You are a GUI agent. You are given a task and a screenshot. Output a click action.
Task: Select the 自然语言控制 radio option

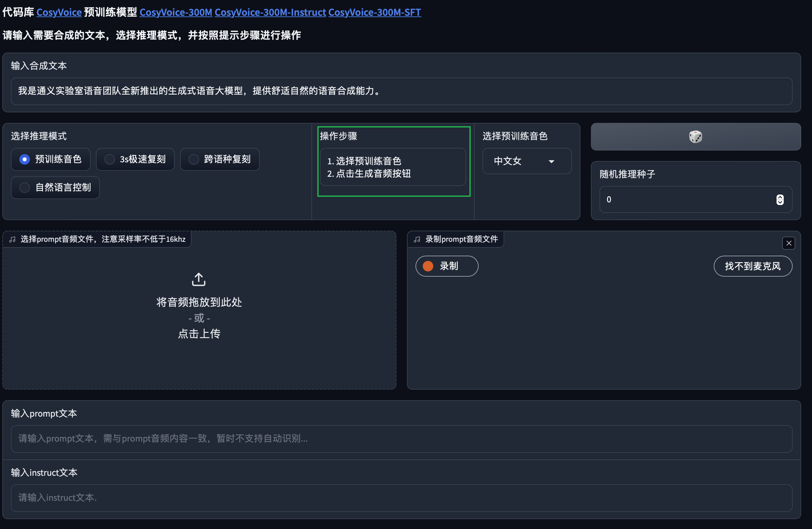point(55,187)
